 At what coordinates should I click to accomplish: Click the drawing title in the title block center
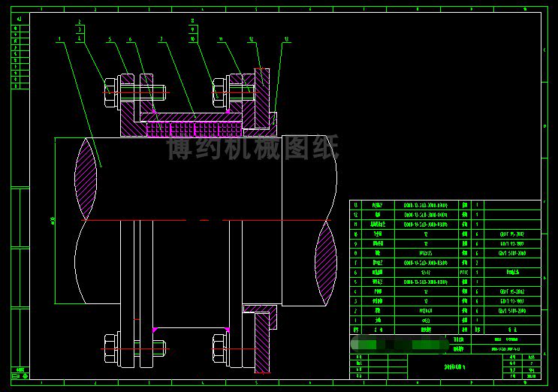[x=455, y=366]
